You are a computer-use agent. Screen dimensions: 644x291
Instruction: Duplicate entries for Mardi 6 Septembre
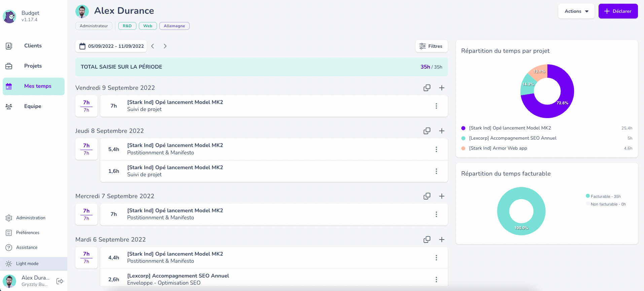pos(427,240)
